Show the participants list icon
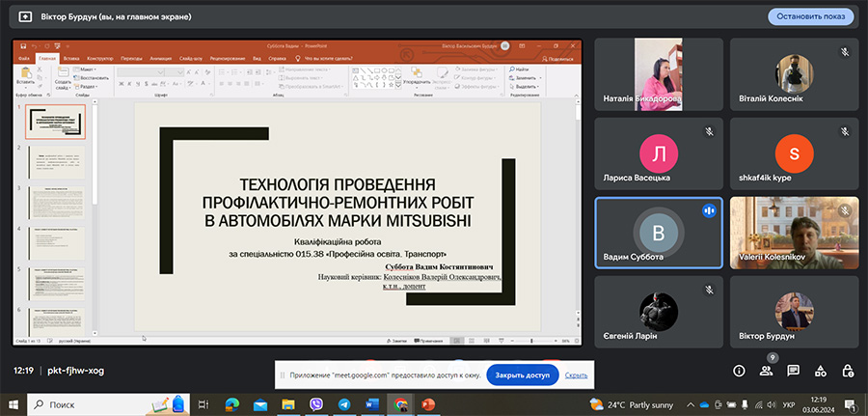This screenshot has height=416, width=868. pos(766,371)
